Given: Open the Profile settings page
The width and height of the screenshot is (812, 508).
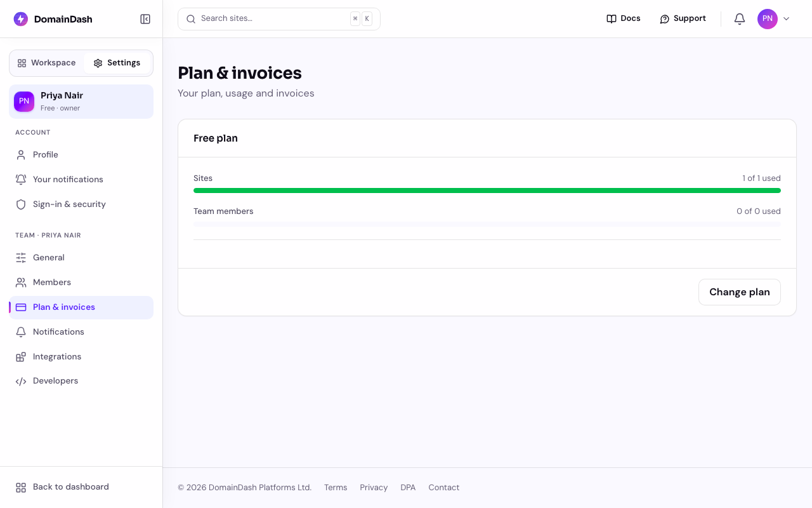Looking at the screenshot, I should pos(81,155).
